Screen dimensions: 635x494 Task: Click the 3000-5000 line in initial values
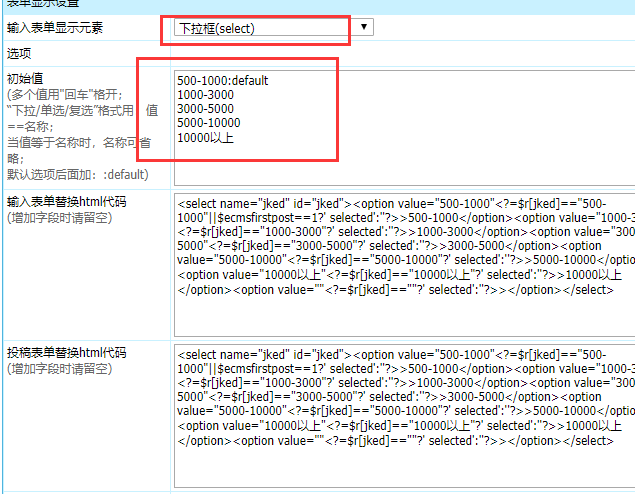point(205,109)
